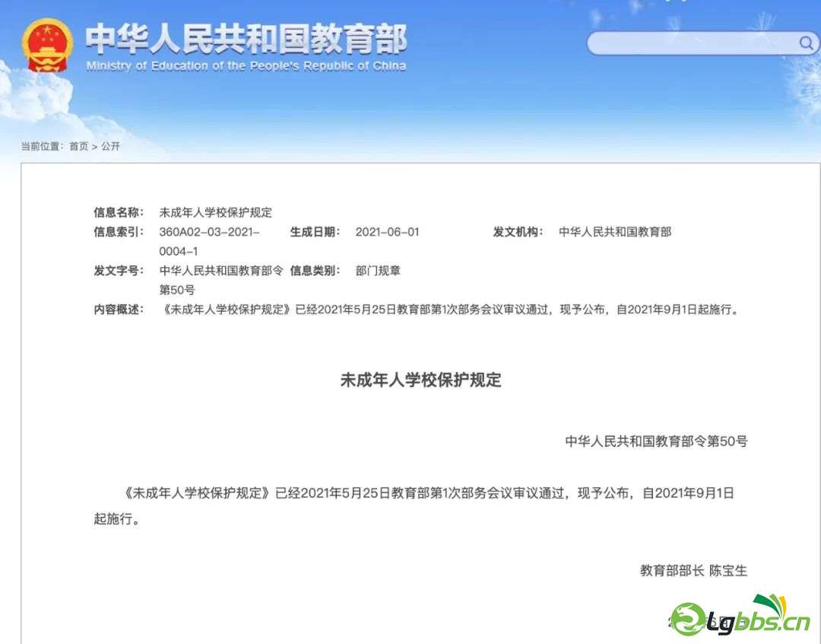Click the 发文机构 label
Screen dimensions: 821x644
tap(518, 232)
